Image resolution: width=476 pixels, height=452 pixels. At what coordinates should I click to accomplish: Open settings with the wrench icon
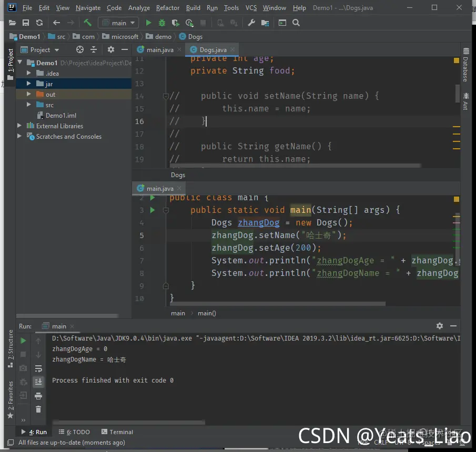point(251,23)
